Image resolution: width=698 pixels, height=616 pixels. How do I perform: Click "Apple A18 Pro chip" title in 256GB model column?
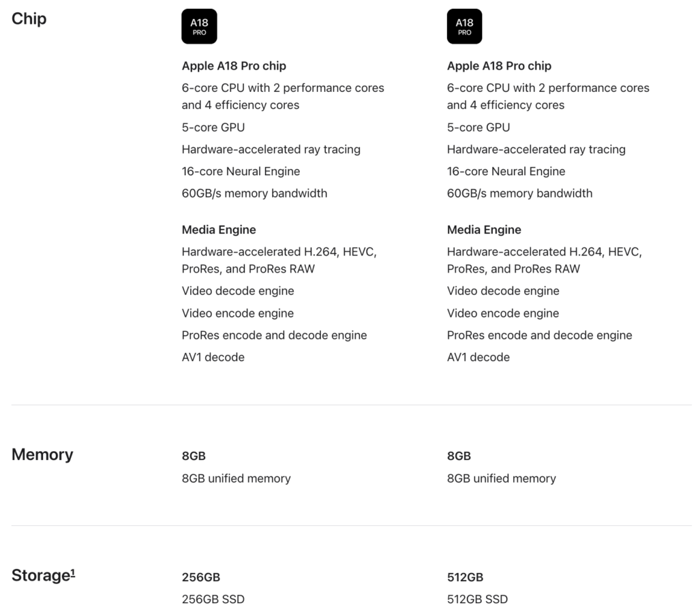pos(234,66)
